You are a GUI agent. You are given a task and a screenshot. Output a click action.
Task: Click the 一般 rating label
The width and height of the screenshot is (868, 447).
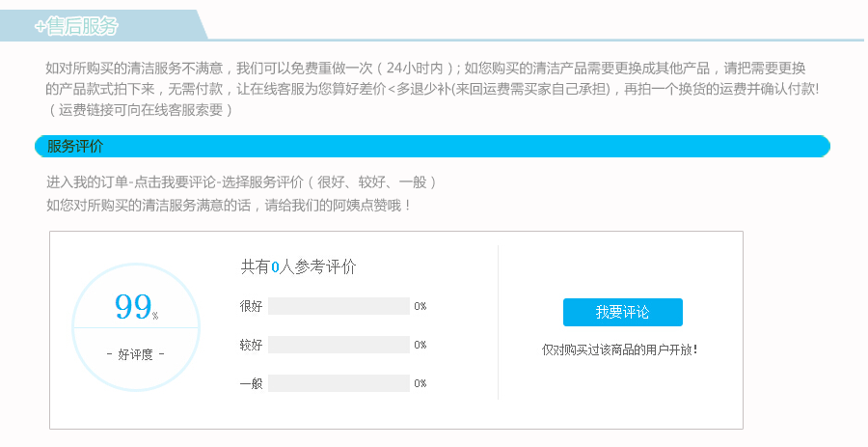coord(251,383)
